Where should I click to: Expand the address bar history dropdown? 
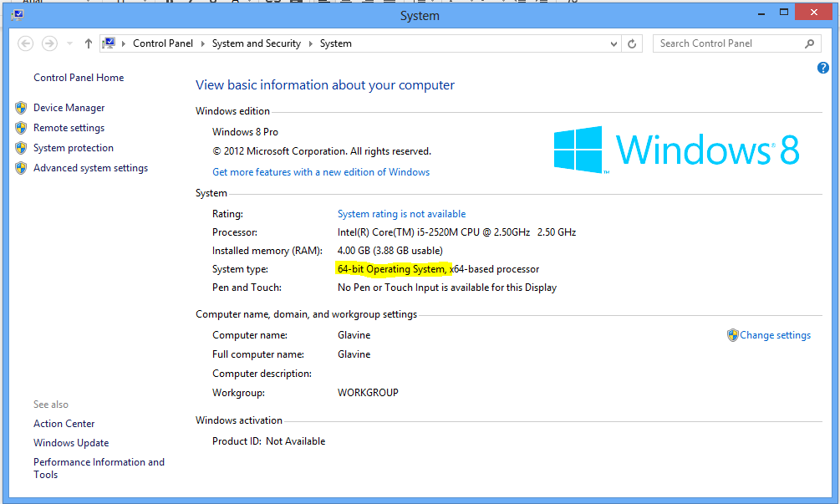[x=614, y=43]
